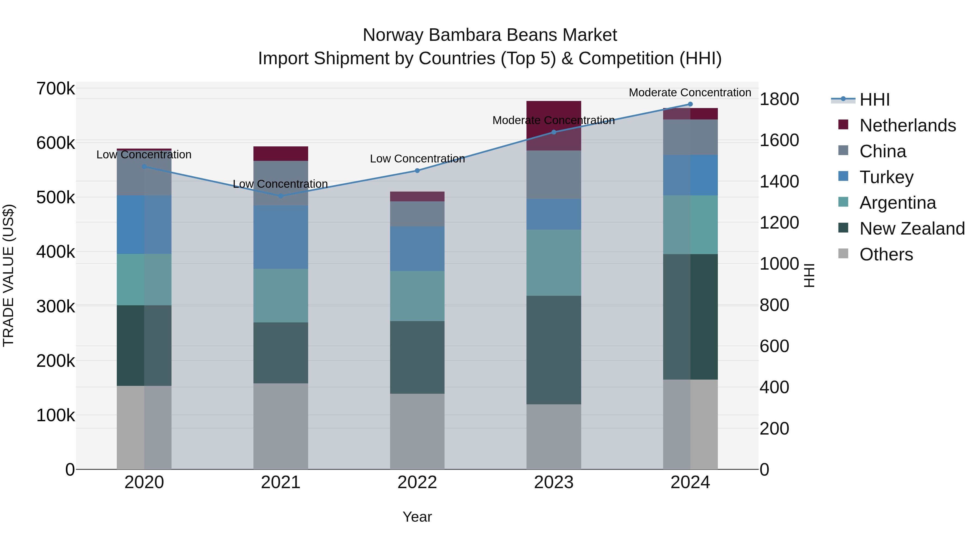This screenshot has height=551, width=980.
Task: Click the 'Low Concentration' label above 2022
Action: 417,159
